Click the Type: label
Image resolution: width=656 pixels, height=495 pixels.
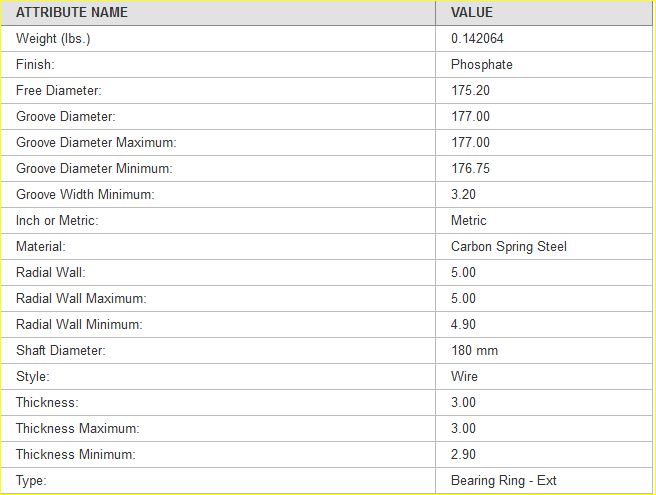coord(31,481)
